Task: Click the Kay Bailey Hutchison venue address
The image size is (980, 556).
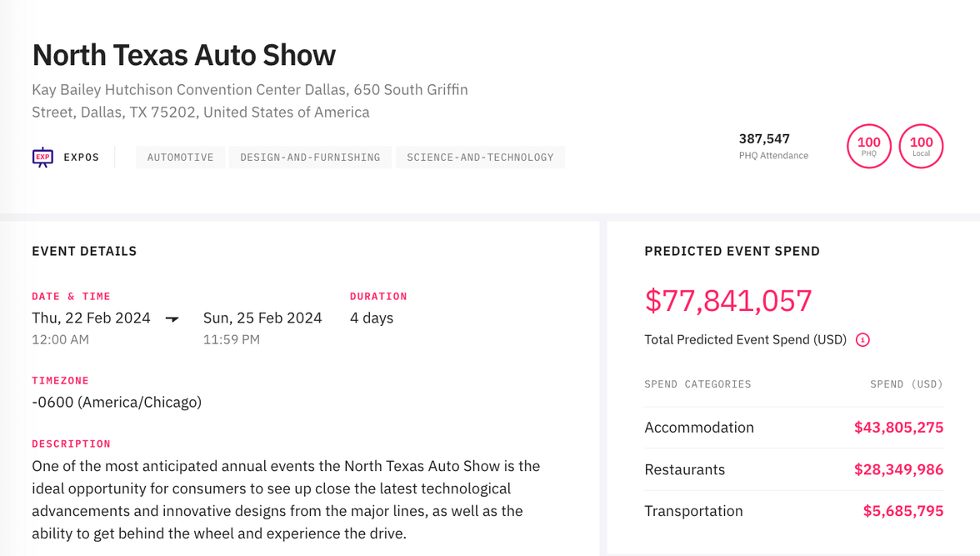Action: tap(249, 100)
